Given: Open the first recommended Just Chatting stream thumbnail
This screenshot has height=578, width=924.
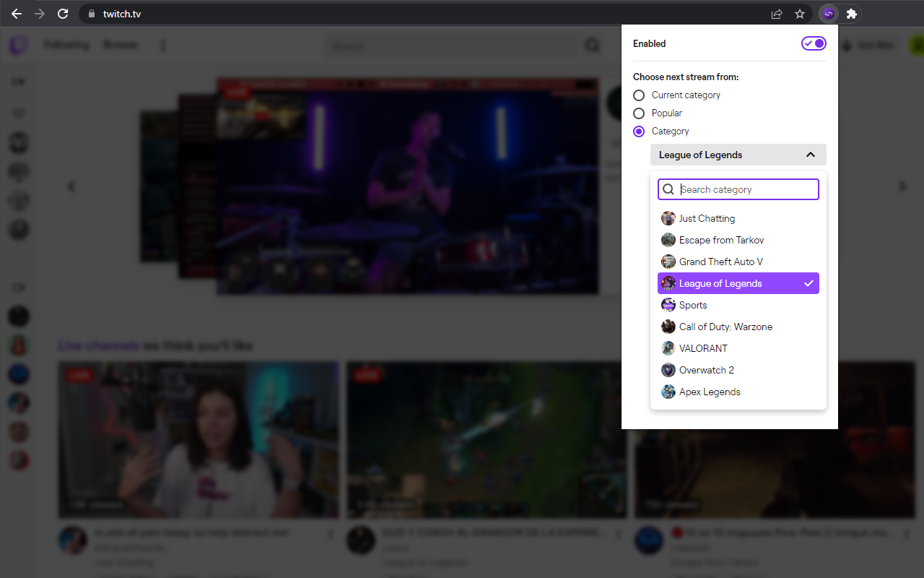Looking at the screenshot, I should click(199, 440).
